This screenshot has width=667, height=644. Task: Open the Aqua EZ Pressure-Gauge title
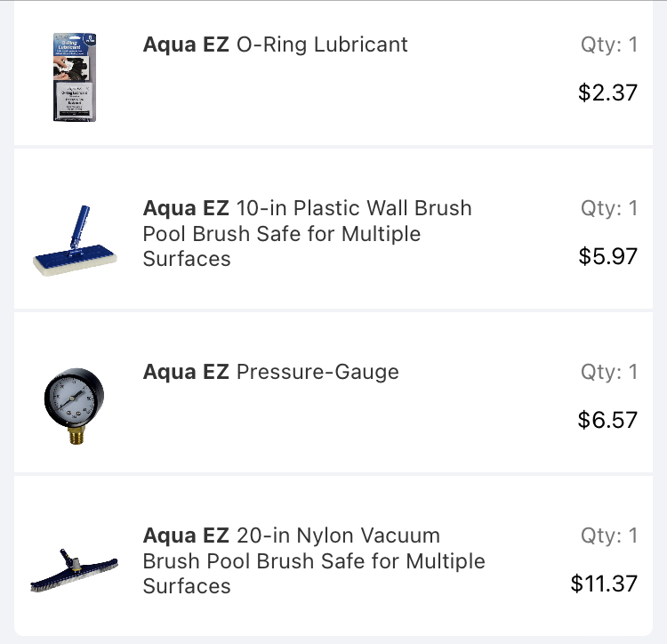tap(271, 372)
